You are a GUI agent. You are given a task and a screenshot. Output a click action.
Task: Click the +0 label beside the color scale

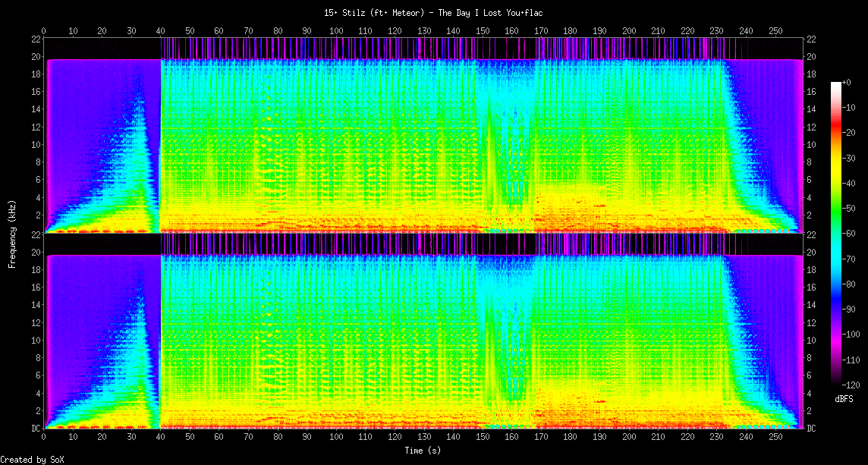[847, 82]
